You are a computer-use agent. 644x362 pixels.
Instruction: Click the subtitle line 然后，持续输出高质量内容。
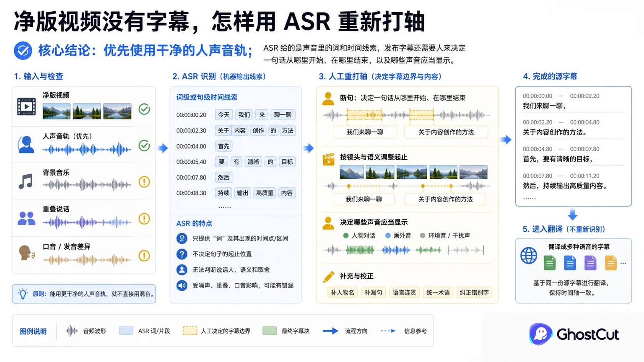pyautogui.click(x=565, y=186)
